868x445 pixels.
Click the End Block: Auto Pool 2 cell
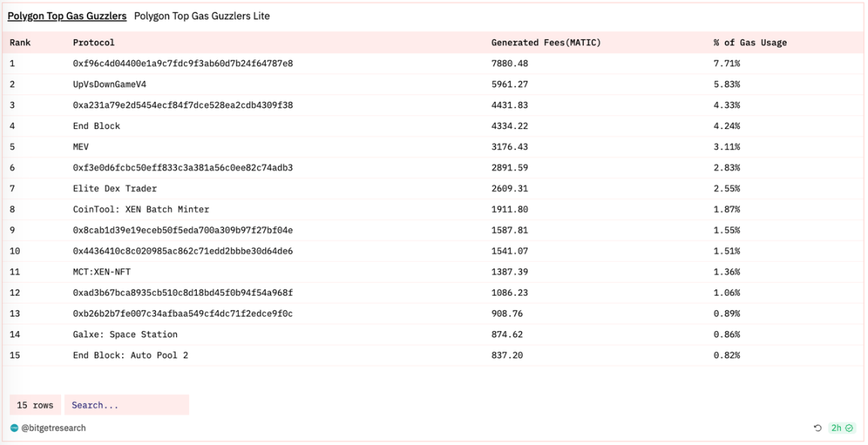130,355
